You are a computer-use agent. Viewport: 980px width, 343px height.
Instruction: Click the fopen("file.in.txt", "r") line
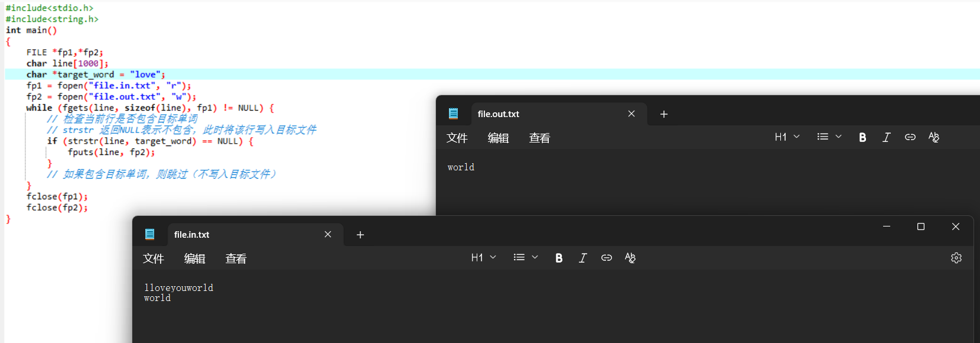tap(109, 86)
